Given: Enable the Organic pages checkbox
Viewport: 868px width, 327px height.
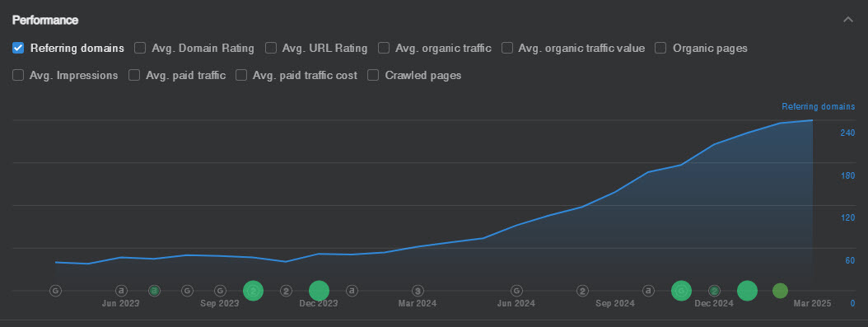Looking at the screenshot, I should coord(660,48).
